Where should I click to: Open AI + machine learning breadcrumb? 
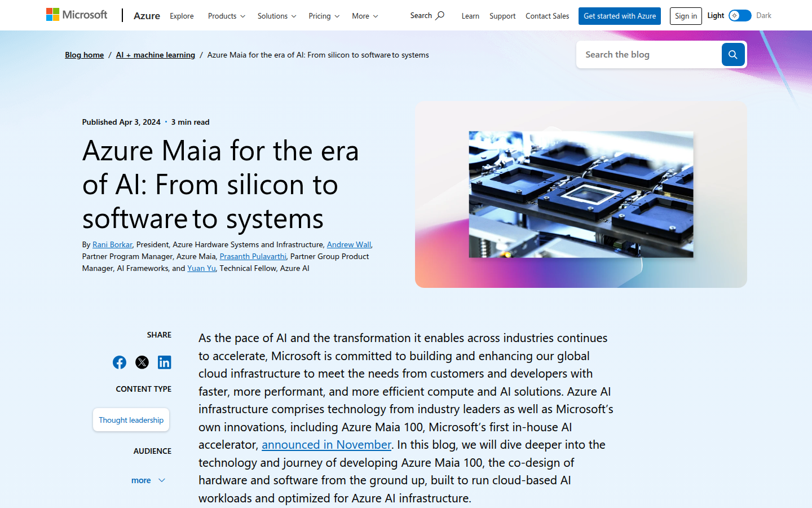click(x=156, y=55)
